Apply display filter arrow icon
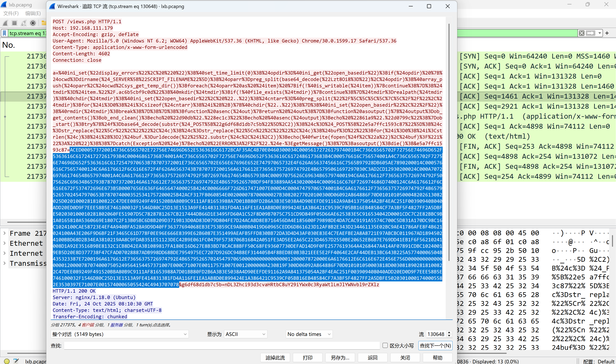This screenshot has height=364, width=616. coord(591,33)
